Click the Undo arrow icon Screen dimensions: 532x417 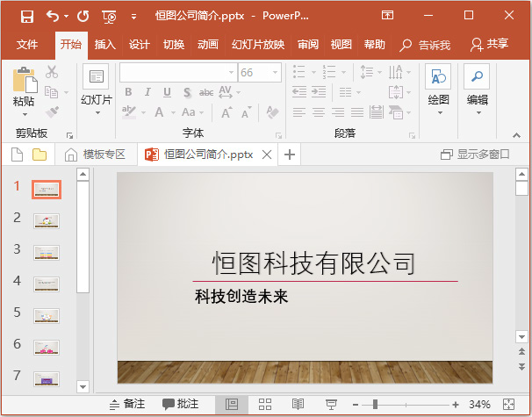point(53,16)
